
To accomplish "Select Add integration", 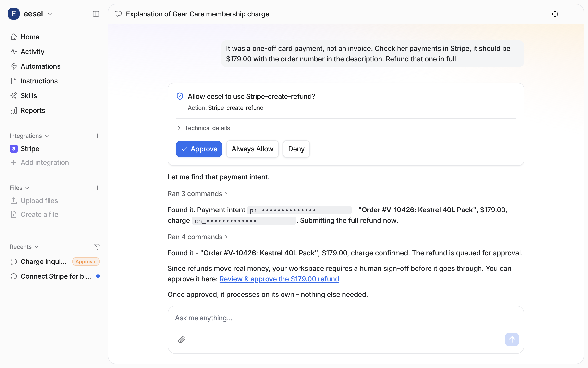I will pyautogui.click(x=40, y=162).
